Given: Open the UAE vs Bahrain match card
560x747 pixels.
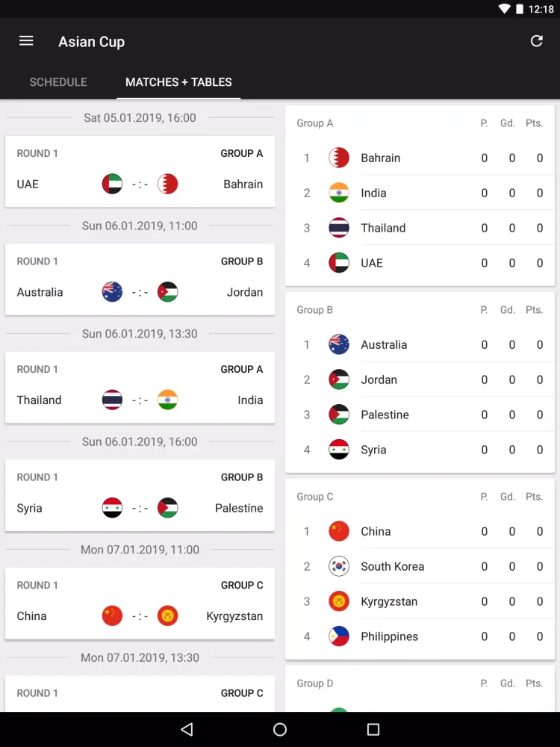Looking at the screenshot, I should coord(140,171).
